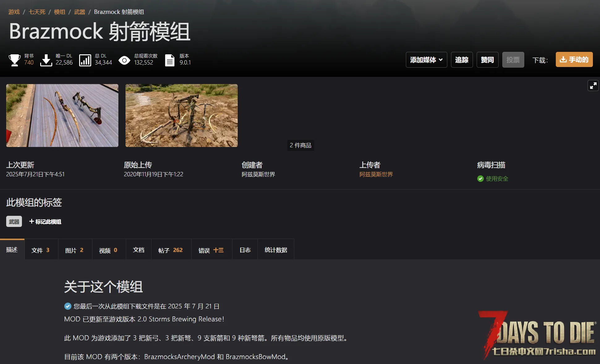Viewport: 600px width, 364px height.
Task: Open the 七天死 breadcrumb link
Action: pyautogui.click(x=37, y=12)
